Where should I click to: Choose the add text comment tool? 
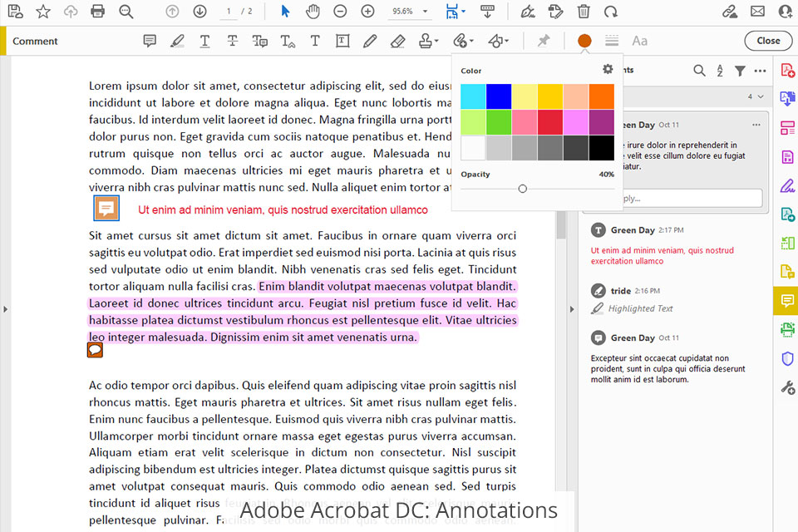[315, 41]
